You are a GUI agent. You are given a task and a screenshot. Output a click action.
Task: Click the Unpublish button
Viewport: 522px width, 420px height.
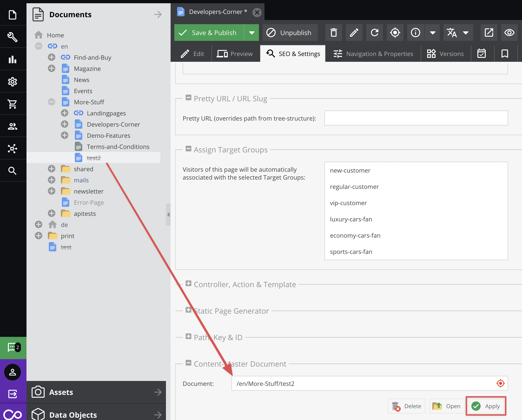(x=290, y=33)
